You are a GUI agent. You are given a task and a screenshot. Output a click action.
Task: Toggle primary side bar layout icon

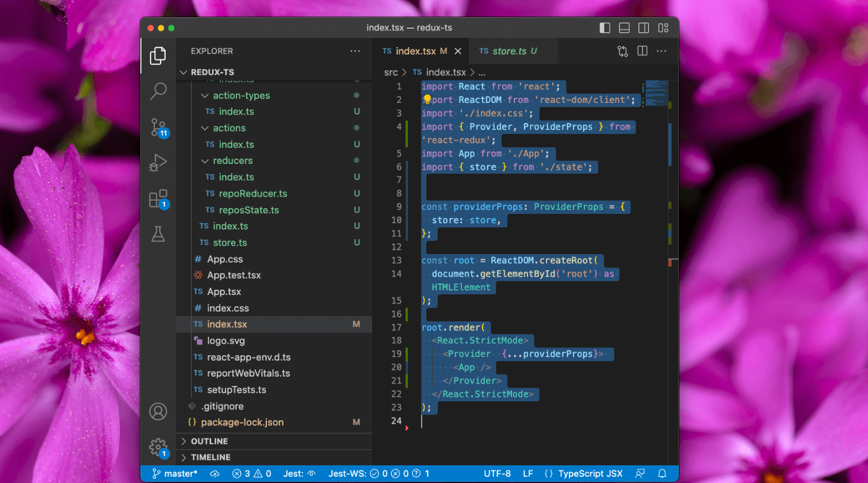tap(605, 28)
